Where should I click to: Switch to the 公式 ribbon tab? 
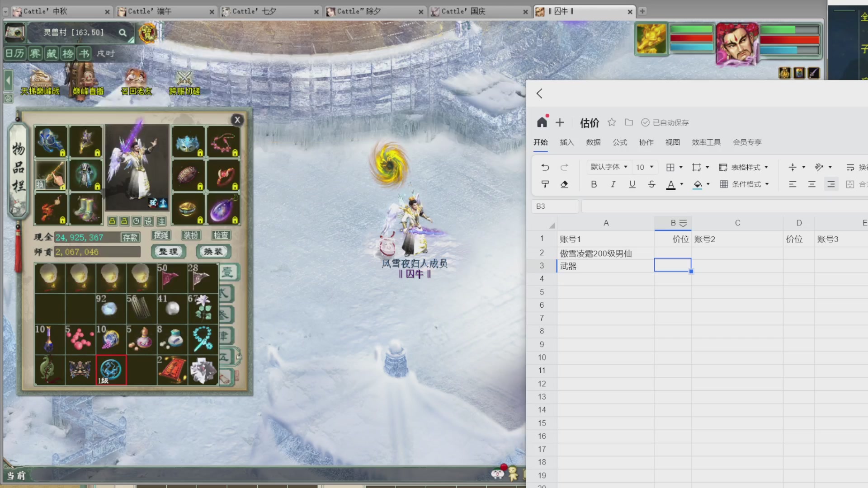619,142
